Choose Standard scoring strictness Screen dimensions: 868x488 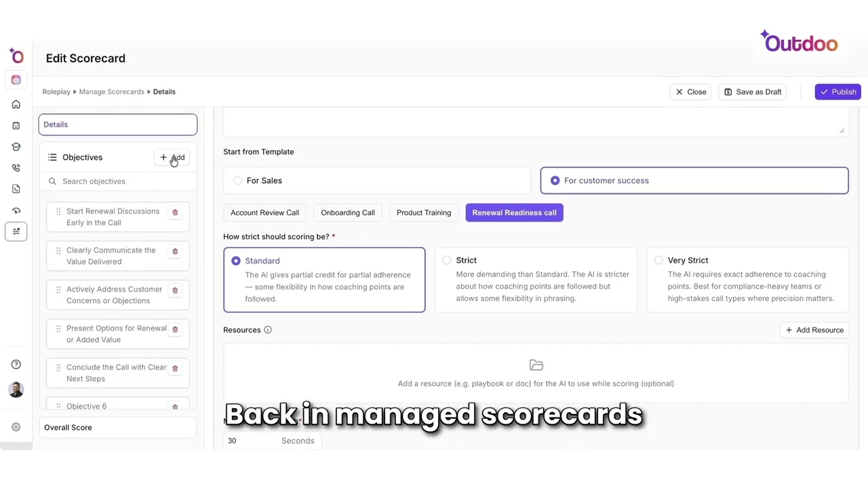pyautogui.click(x=324, y=280)
